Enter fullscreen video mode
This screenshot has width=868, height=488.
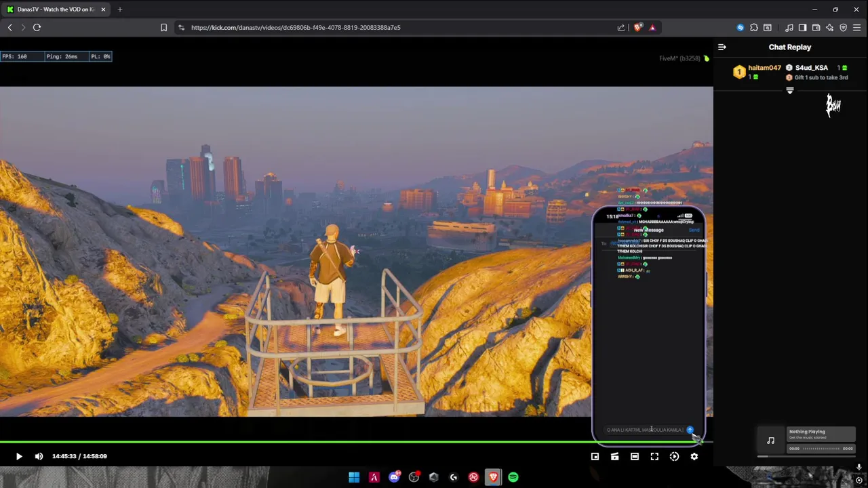coord(654,456)
